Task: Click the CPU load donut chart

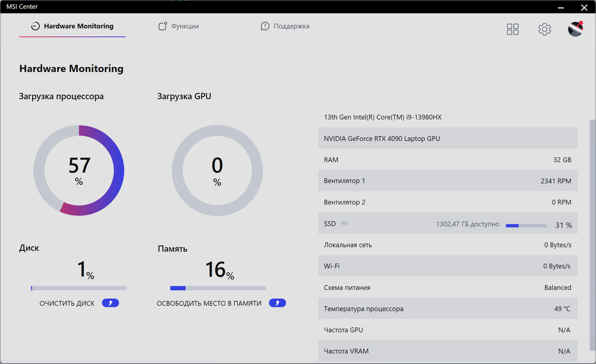Action: [x=79, y=170]
